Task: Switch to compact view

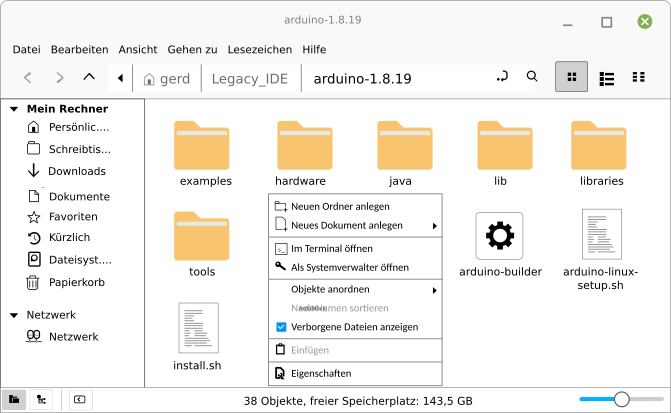Action: (638, 77)
